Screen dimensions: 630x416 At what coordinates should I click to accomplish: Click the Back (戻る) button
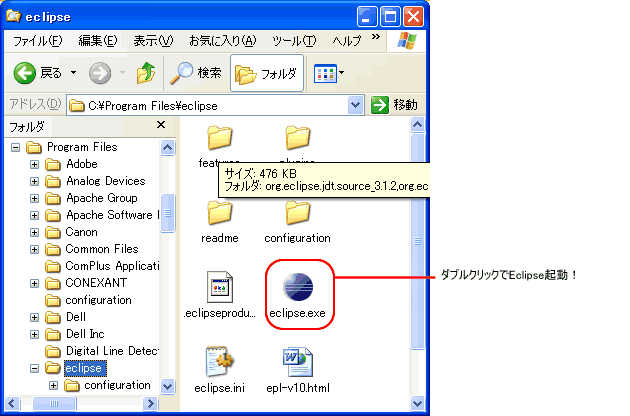[x=38, y=73]
